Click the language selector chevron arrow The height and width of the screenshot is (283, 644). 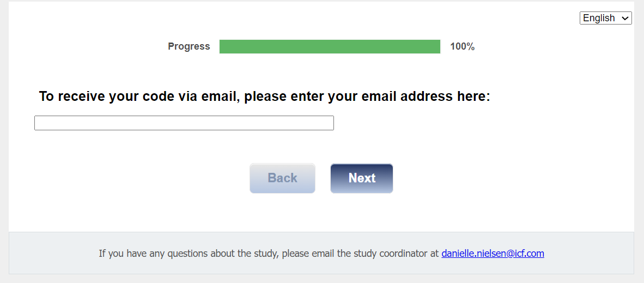pos(625,19)
